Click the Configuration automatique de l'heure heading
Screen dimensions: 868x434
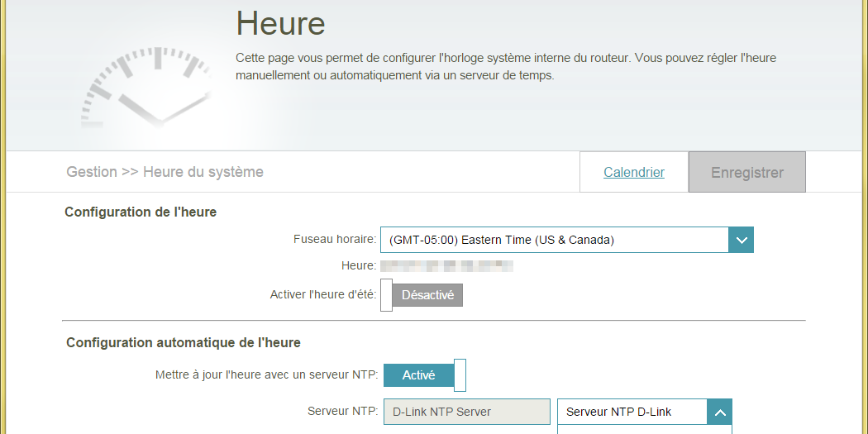[184, 342]
